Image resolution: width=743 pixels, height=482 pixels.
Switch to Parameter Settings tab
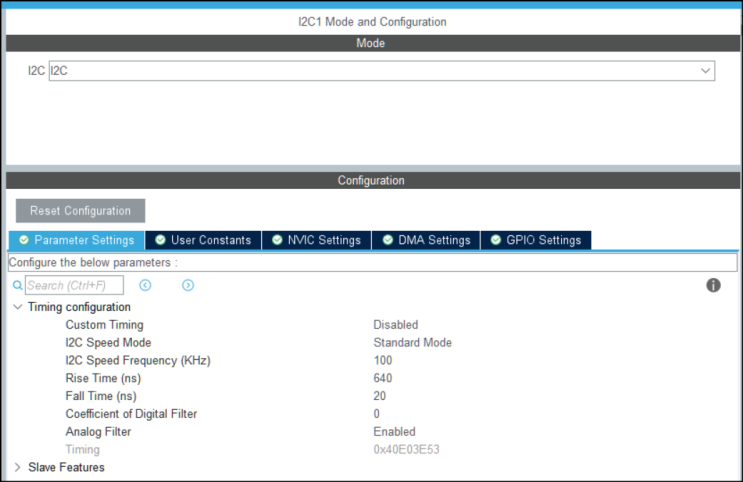tap(77, 240)
